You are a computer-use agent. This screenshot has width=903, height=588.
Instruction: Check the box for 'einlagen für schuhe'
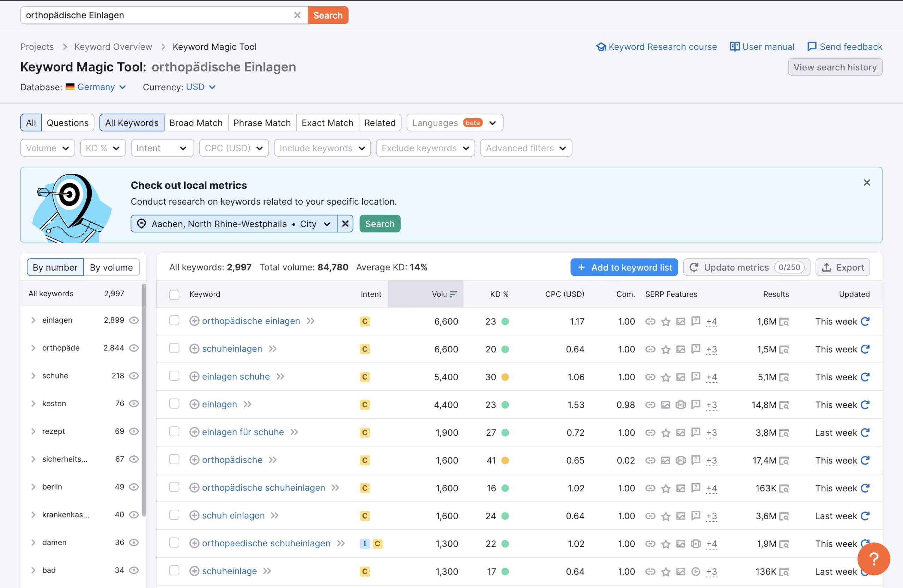coord(174,432)
